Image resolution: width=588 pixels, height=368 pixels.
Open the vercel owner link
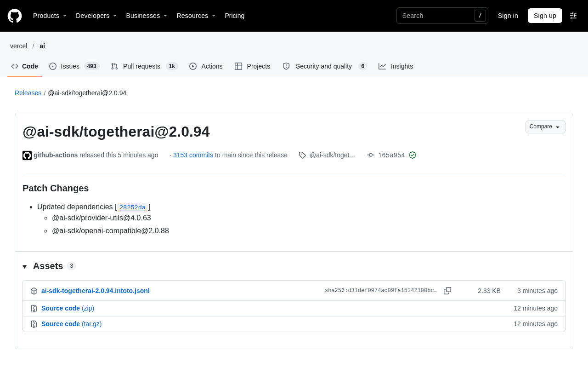(19, 46)
